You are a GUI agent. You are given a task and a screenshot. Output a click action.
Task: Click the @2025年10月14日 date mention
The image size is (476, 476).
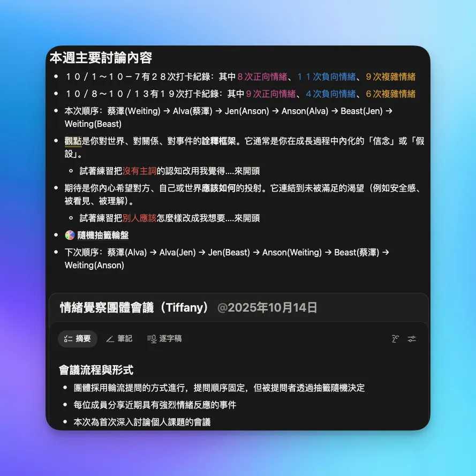click(x=267, y=308)
